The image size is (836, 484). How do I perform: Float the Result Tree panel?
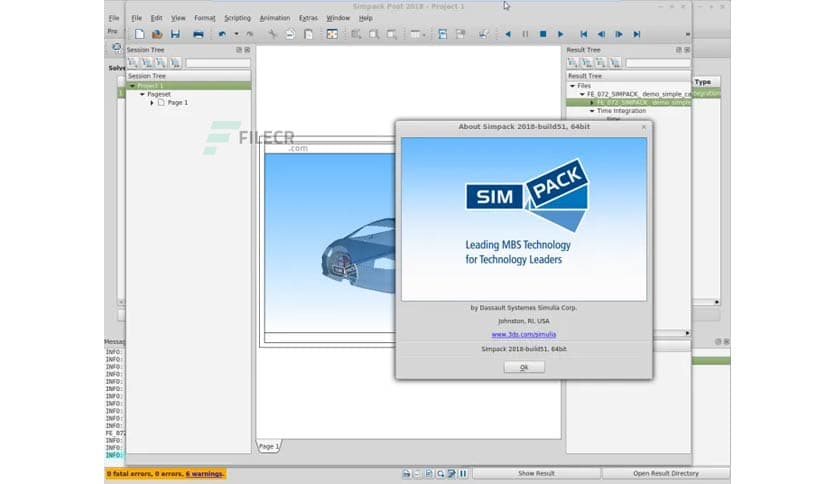pyautogui.click(x=679, y=50)
